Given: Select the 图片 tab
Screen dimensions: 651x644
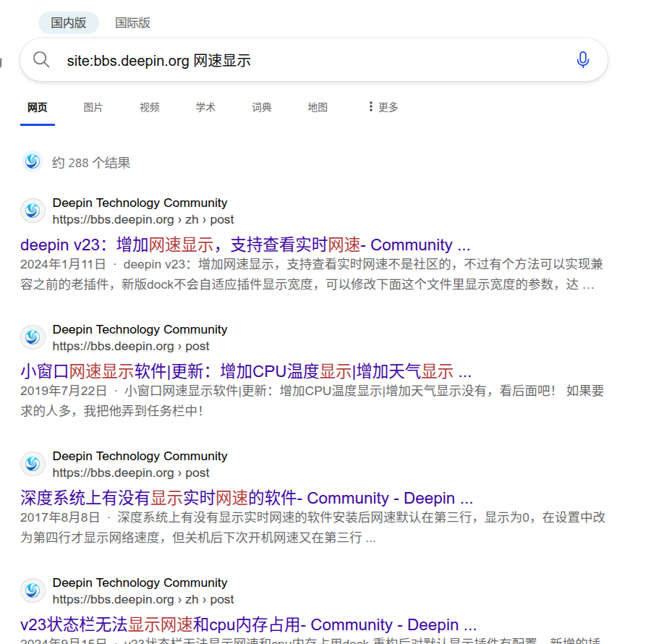Looking at the screenshot, I should pos(93,108).
